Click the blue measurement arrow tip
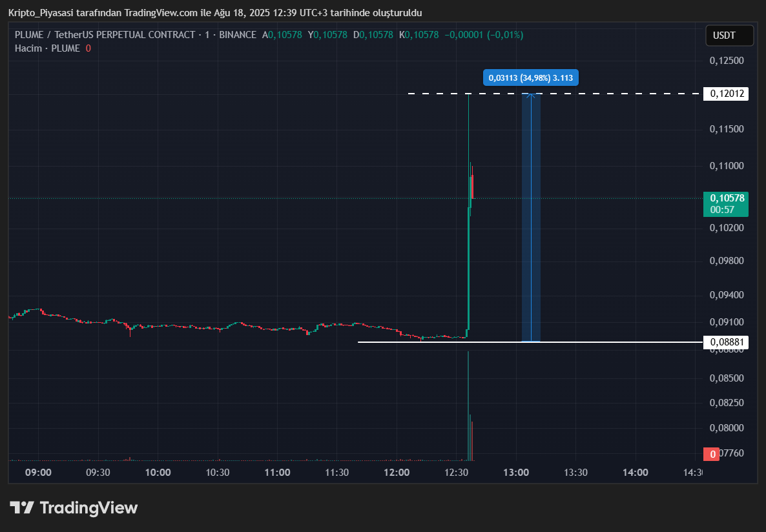The height and width of the screenshot is (532, 766). 531,96
